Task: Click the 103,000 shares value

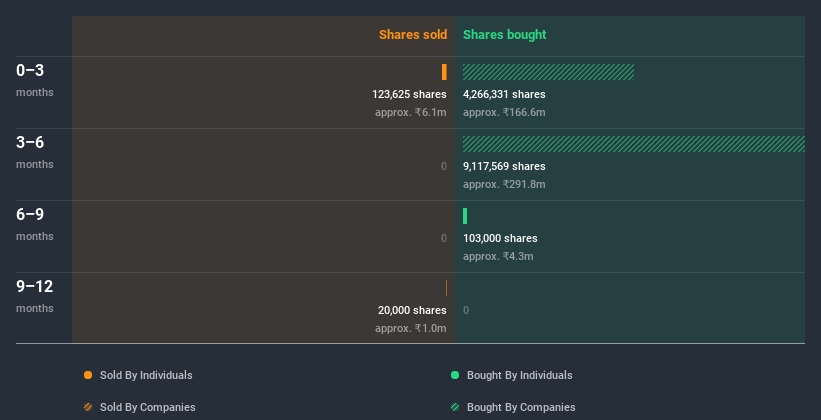Action: coord(500,238)
